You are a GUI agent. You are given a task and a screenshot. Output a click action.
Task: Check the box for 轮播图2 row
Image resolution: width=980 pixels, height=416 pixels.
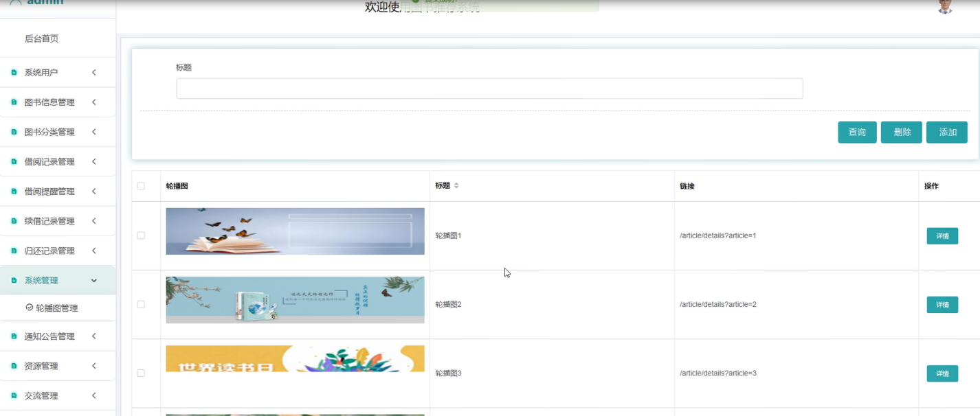pyautogui.click(x=141, y=304)
